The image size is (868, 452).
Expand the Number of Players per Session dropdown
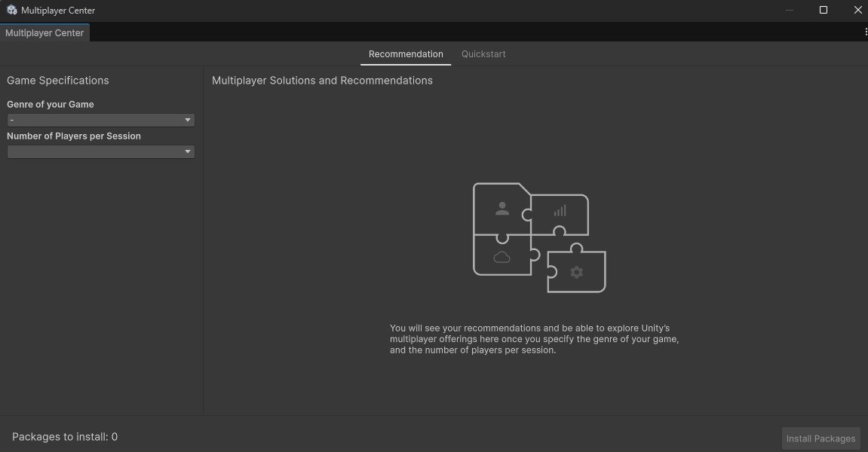(x=101, y=151)
